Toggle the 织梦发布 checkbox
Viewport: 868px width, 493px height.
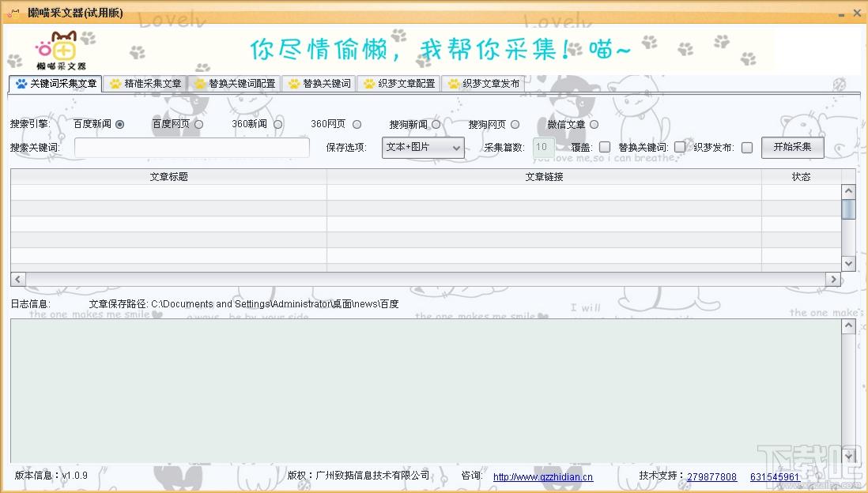(x=746, y=147)
